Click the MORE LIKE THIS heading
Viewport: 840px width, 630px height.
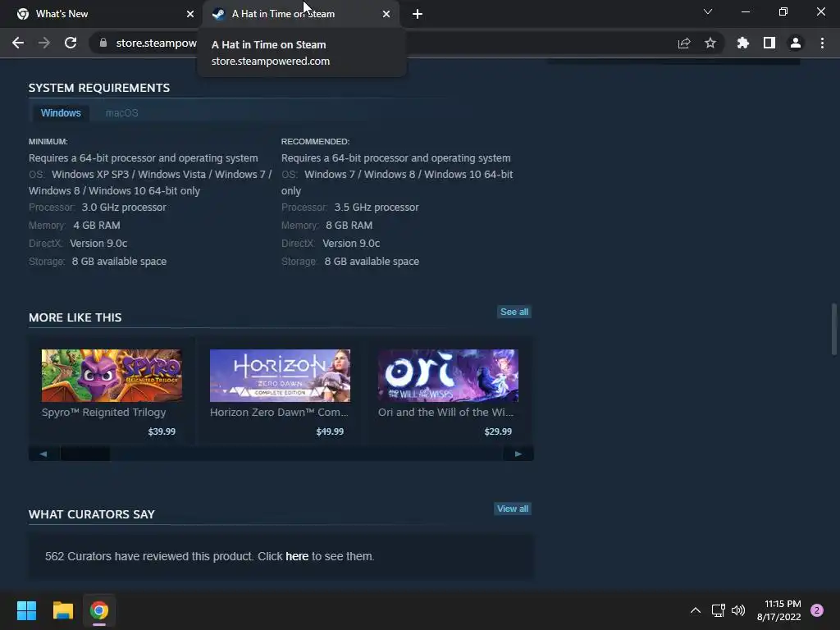coord(75,317)
